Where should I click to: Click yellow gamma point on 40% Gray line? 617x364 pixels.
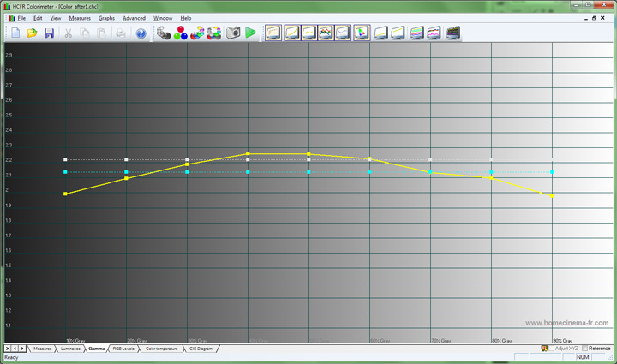[248, 153]
